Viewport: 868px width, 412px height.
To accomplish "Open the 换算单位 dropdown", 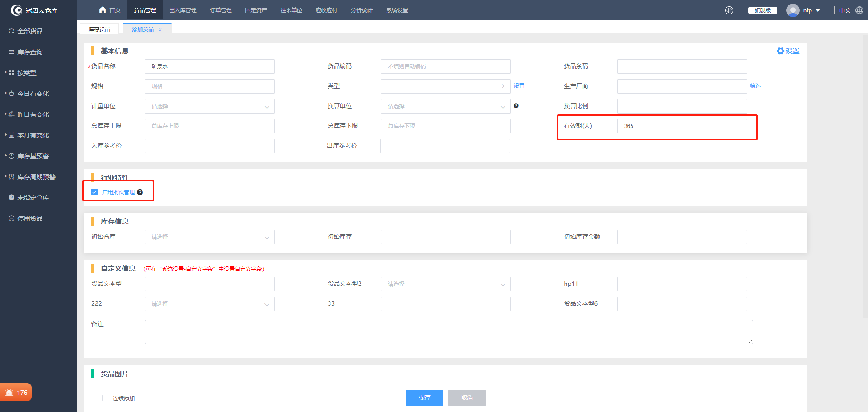I will tap(446, 106).
